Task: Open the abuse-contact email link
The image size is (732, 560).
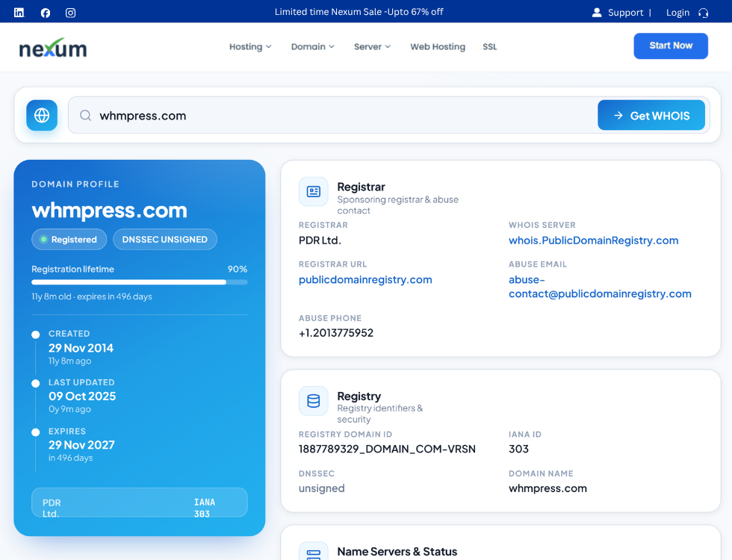Action: pos(600,287)
